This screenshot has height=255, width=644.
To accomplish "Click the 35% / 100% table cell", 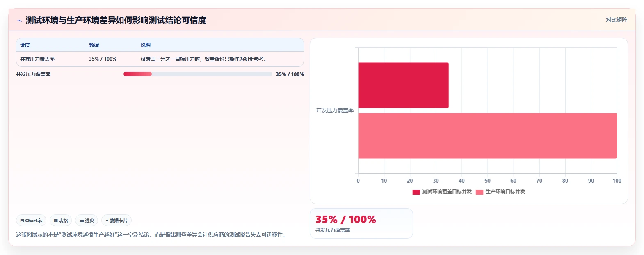I will click(x=103, y=59).
